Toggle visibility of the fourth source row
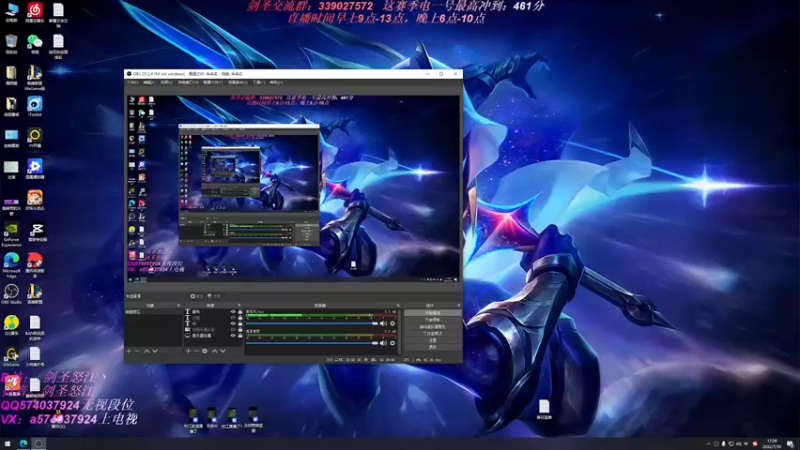The height and width of the screenshot is (450, 800). (233, 330)
